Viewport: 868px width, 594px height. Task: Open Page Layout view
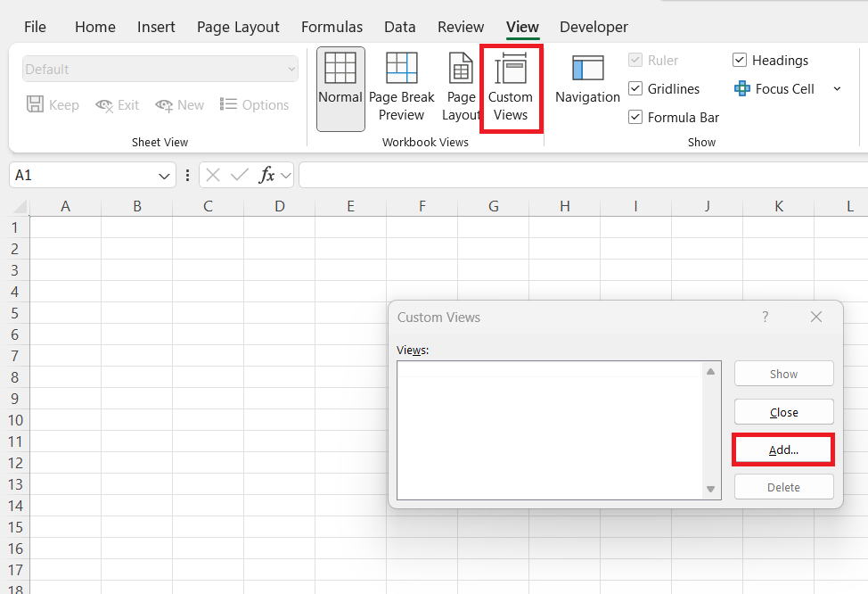point(461,88)
